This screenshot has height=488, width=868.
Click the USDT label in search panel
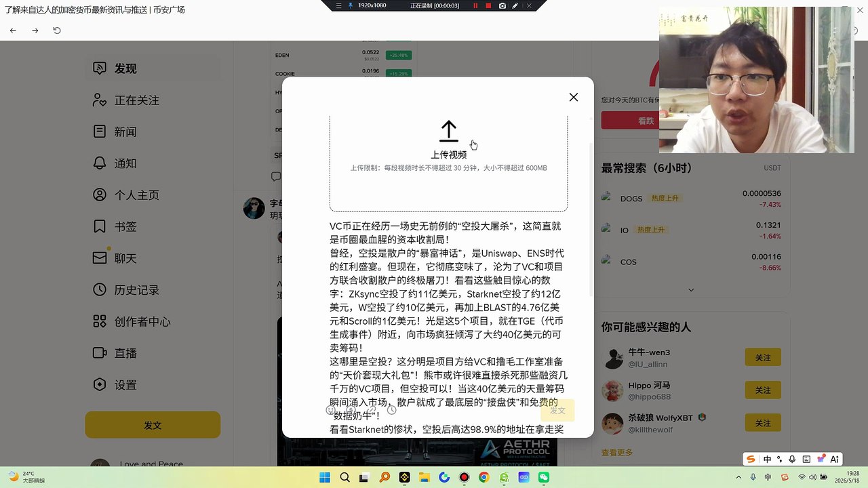(x=772, y=168)
